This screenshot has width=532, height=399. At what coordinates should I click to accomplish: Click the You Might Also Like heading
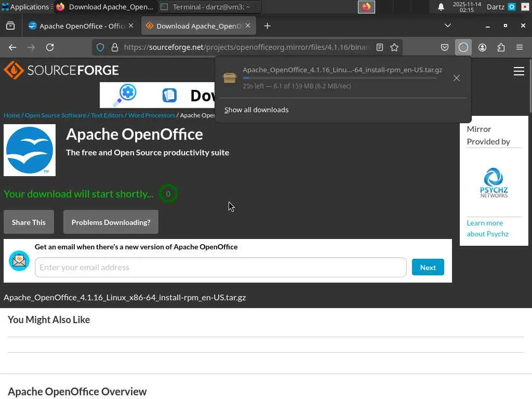coord(49,320)
